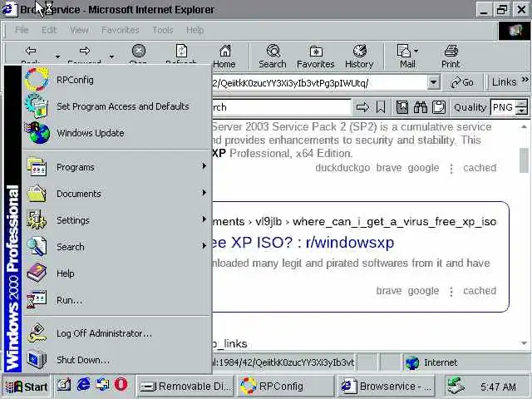Click the right-arrow go icon beside search

362,107
